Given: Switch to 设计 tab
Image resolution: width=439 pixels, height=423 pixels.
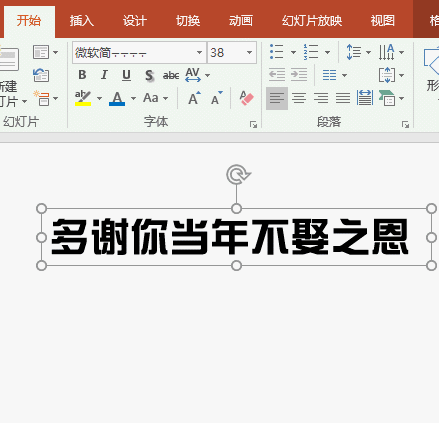Looking at the screenshot, I should click(x=135, y=21).
